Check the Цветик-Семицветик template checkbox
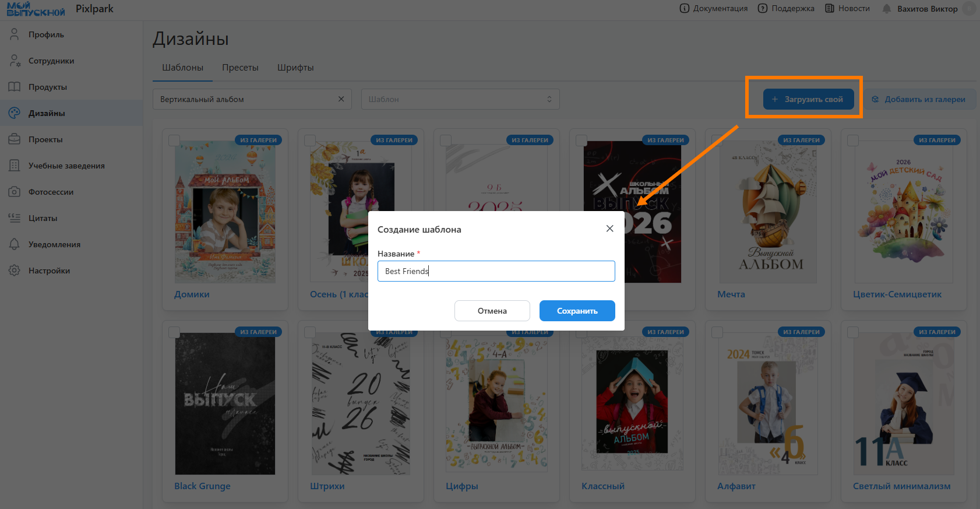 (x=853, y=141)
